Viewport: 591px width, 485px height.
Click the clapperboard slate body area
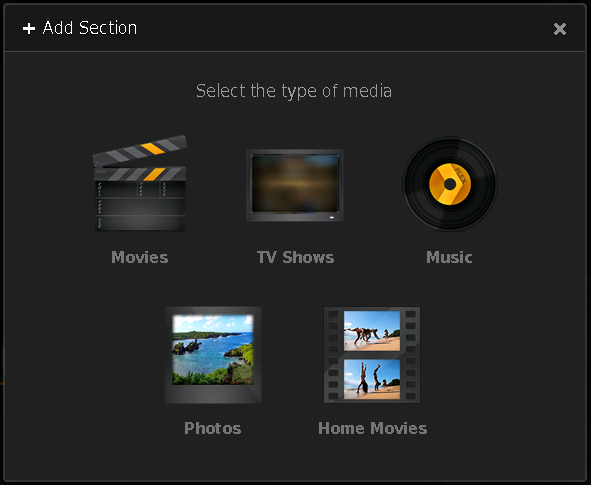coord(140,206)
